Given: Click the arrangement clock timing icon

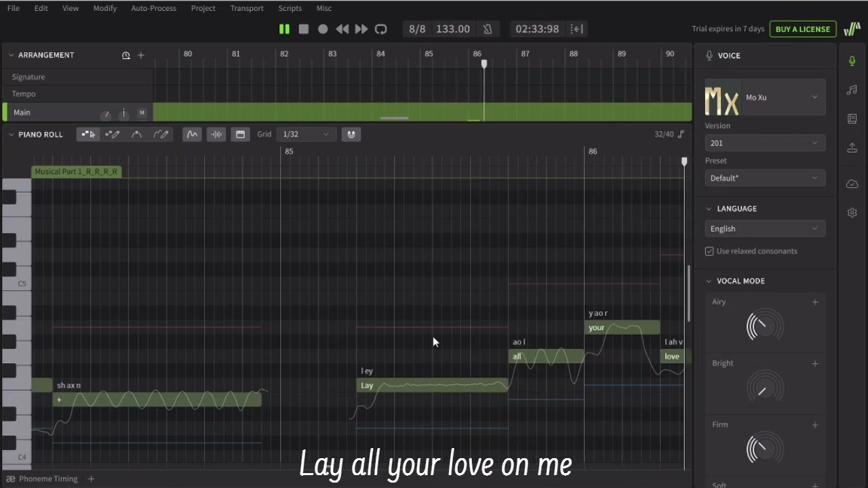Looking at the screenshot, I should (125, 55).
